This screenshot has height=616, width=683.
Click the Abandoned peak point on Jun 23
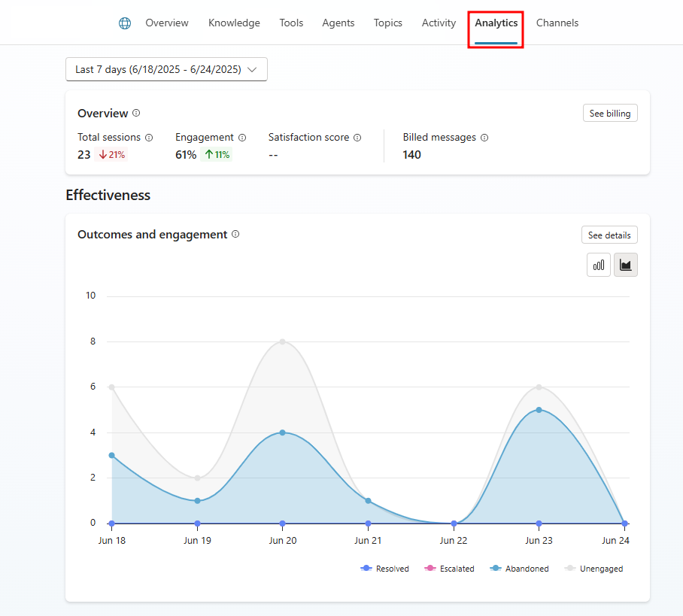[539, 410]
